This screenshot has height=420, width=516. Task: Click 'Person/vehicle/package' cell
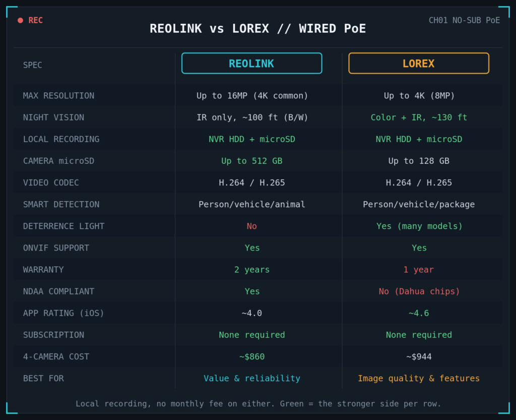point(419,204)
